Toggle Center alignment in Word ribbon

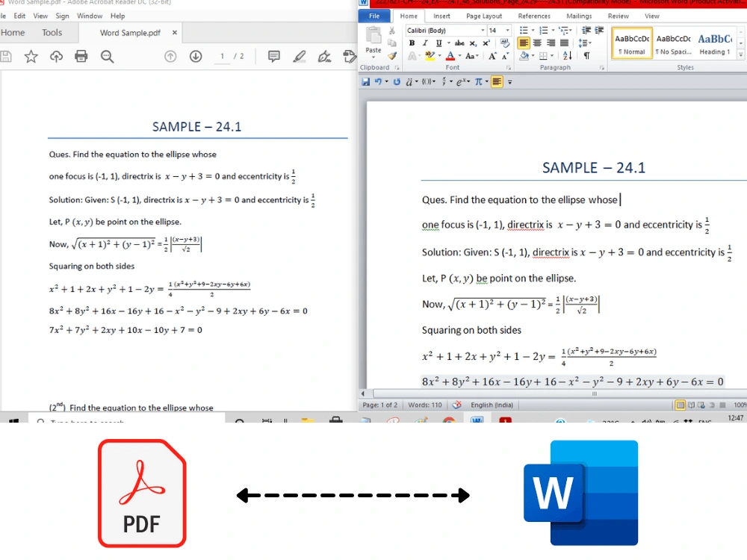point(537,43)
